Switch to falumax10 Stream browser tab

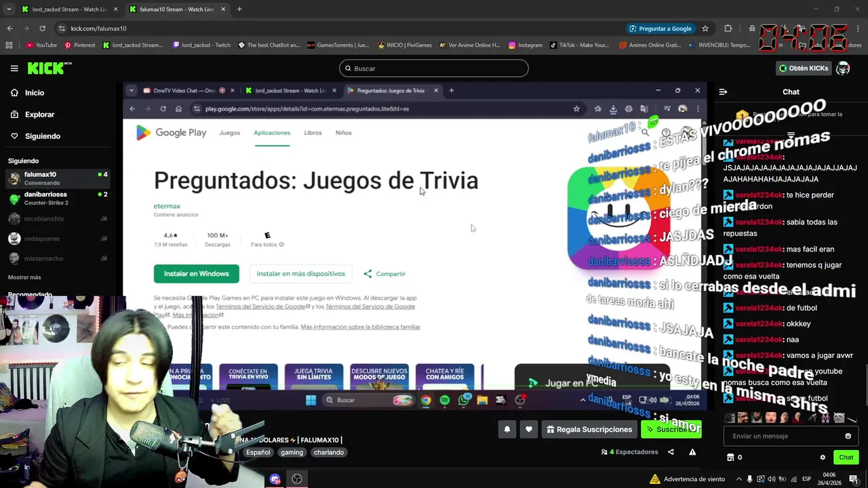click(x=176, y=9)
